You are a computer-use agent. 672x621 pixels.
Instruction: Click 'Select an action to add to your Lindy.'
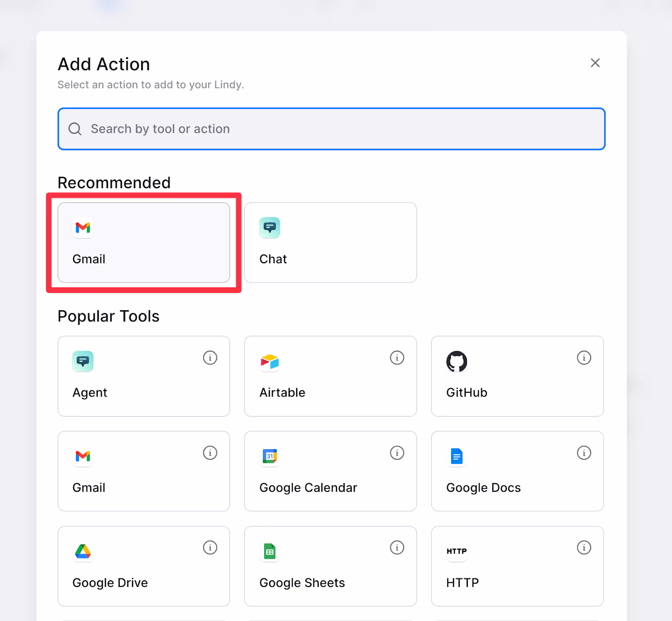(x=151, y=85)
